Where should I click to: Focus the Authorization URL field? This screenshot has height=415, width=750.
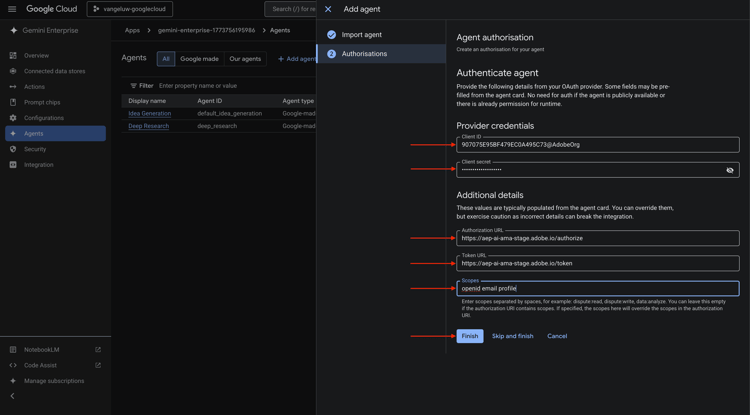[x=598, y=238]
